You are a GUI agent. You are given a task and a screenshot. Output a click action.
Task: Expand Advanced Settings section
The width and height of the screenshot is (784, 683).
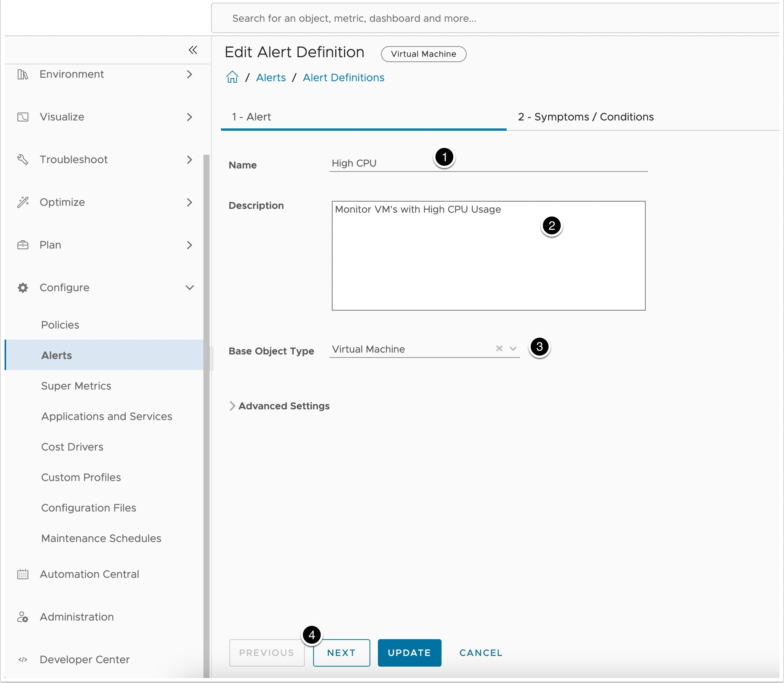279,406
